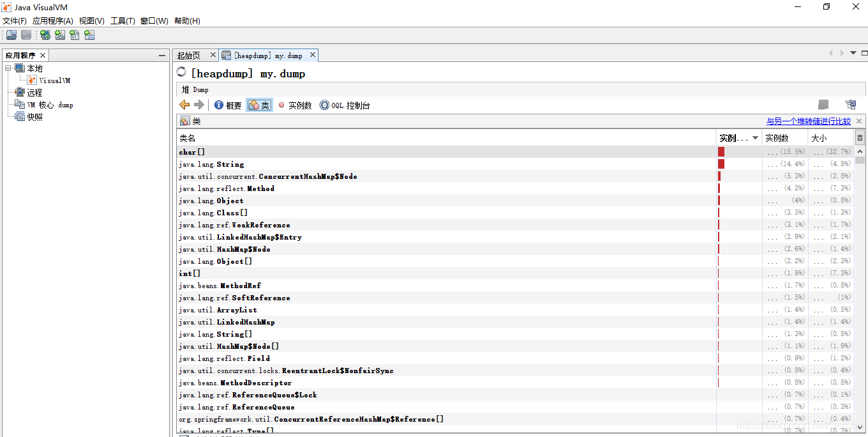Click the green-plus computer icon left of JMX icon

click(x=45, y=35)
